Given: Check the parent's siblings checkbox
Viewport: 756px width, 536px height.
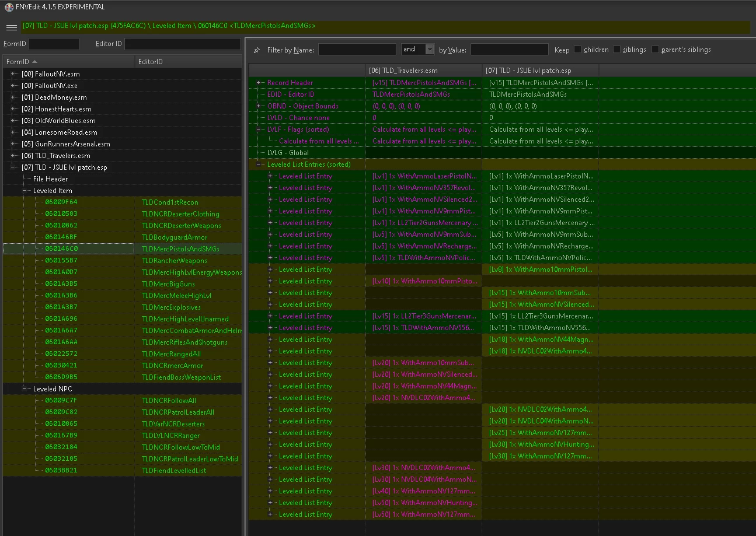Looking at the screenshot, I should coord(655,50).
